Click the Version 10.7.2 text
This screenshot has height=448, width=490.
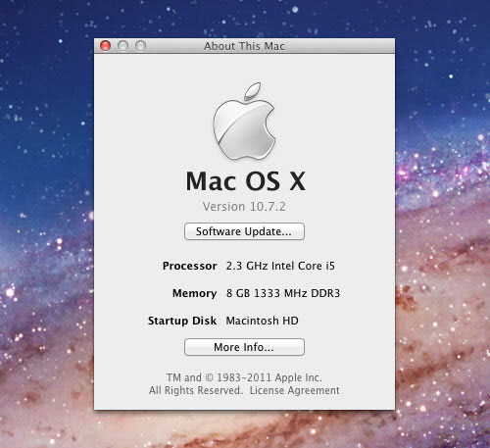(244, 207)
